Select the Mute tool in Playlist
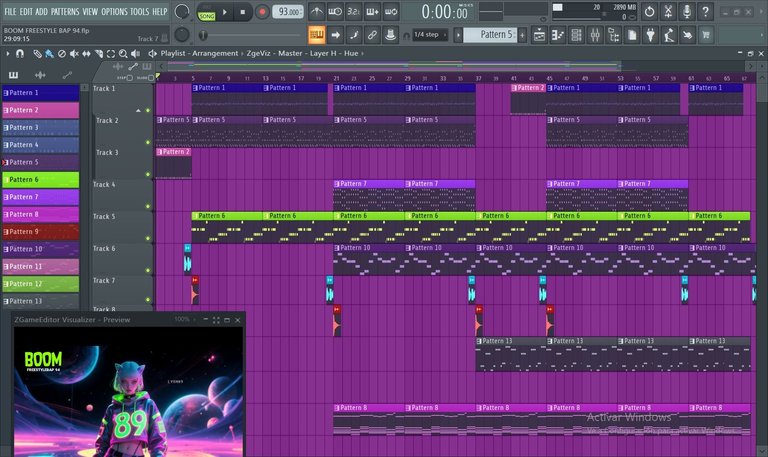Screen dimensions: 768x457 click(x=74, y=53)
